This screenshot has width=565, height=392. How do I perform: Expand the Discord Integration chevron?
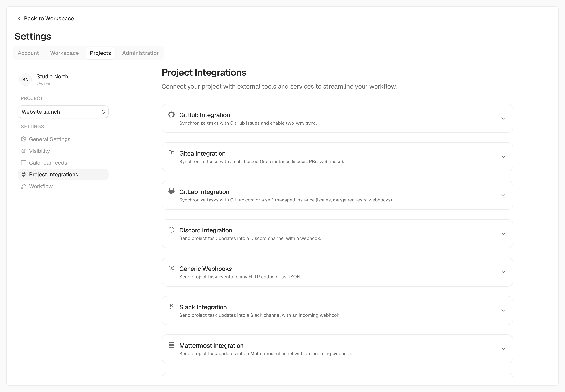tap(503, 234)
